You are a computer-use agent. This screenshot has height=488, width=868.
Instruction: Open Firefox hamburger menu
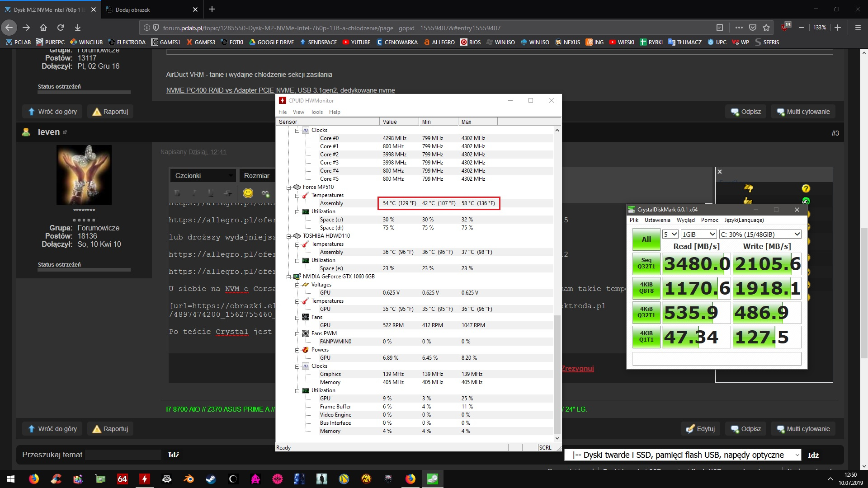858,28
